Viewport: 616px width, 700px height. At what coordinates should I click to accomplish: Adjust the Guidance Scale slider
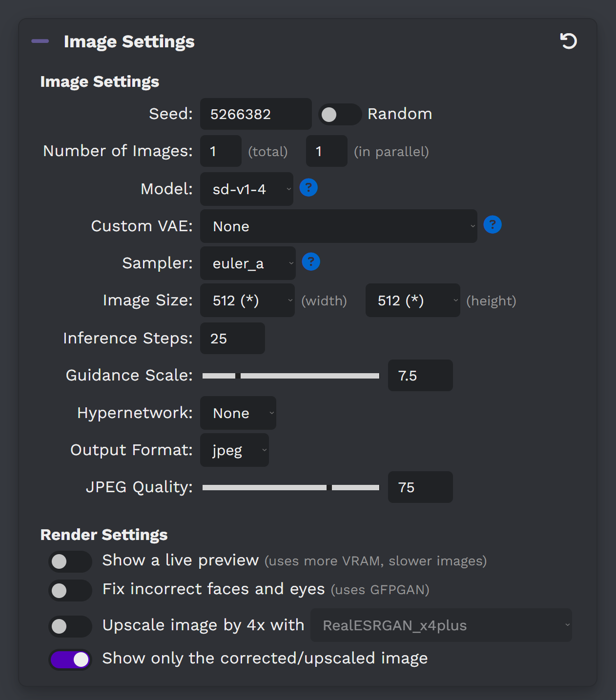pyautogui.click(x=291, y=376)
